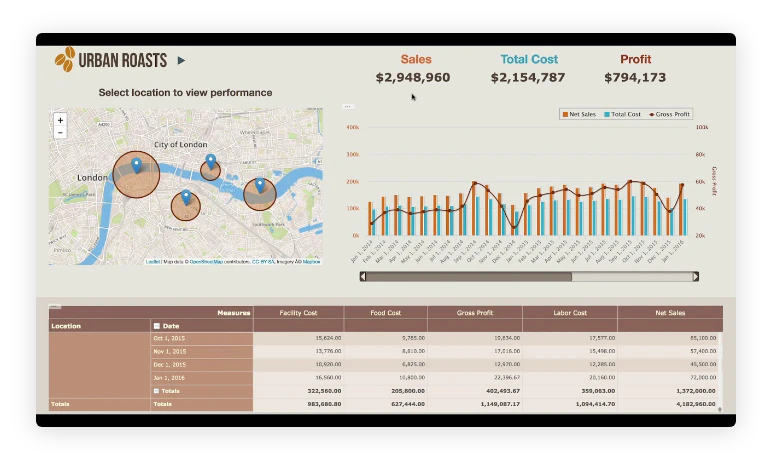
Task: Click the left arrow of the chart scrollbar
Action: point(363,277)
